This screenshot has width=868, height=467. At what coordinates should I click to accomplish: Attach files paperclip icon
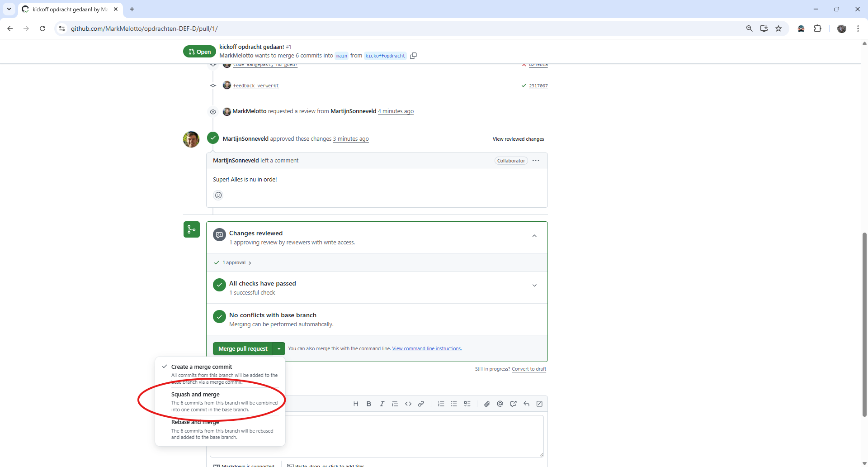click(487, 404)
